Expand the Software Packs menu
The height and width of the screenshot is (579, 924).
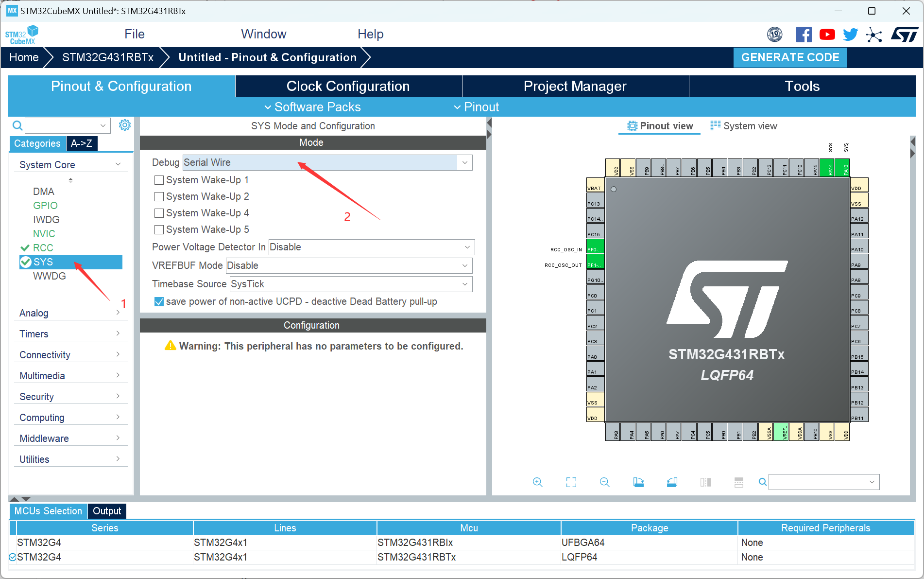[x=312, y=107]
